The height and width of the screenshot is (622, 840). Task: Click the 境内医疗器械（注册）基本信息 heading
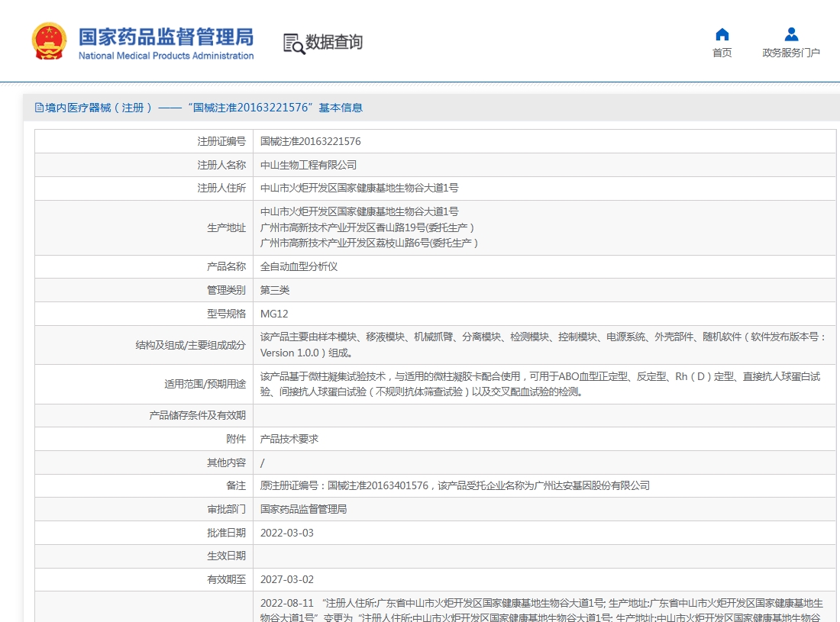(x=199, y=108)
